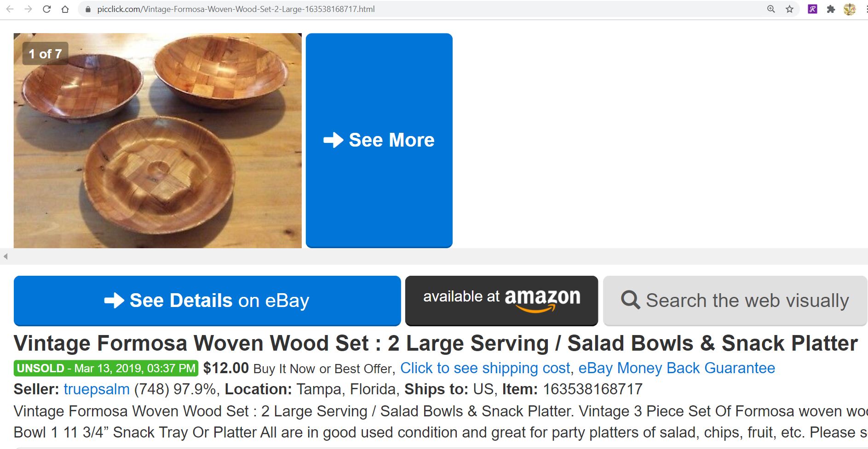Open seller truepsalm's profile
The image size is (868, 449).
pyautogui.click(x=96, y=389)
